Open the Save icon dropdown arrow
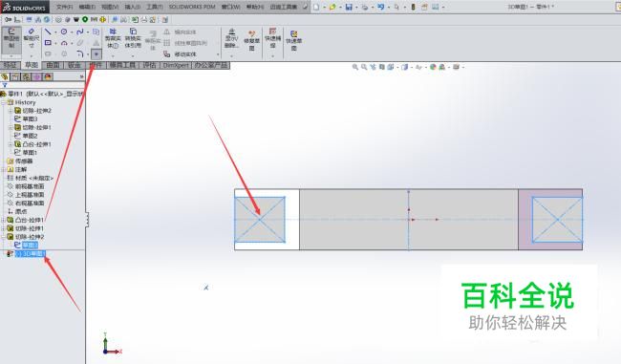 coord(356,7)
